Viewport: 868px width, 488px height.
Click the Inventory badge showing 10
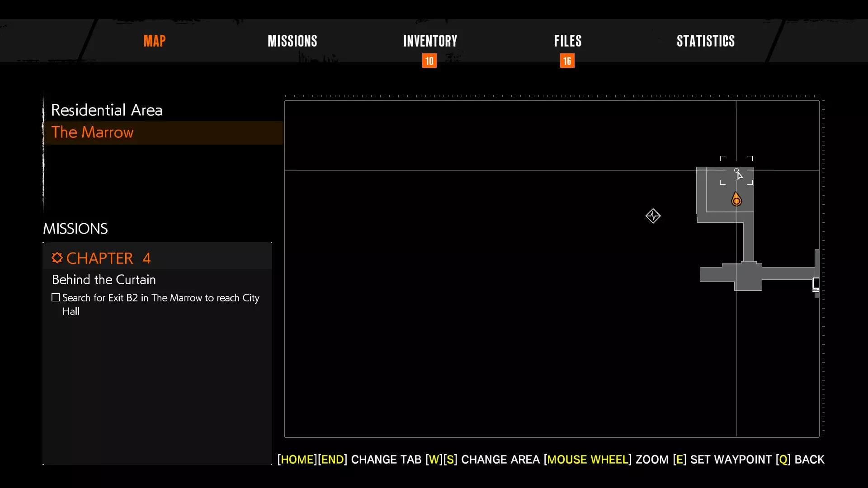tap(429, 61)
